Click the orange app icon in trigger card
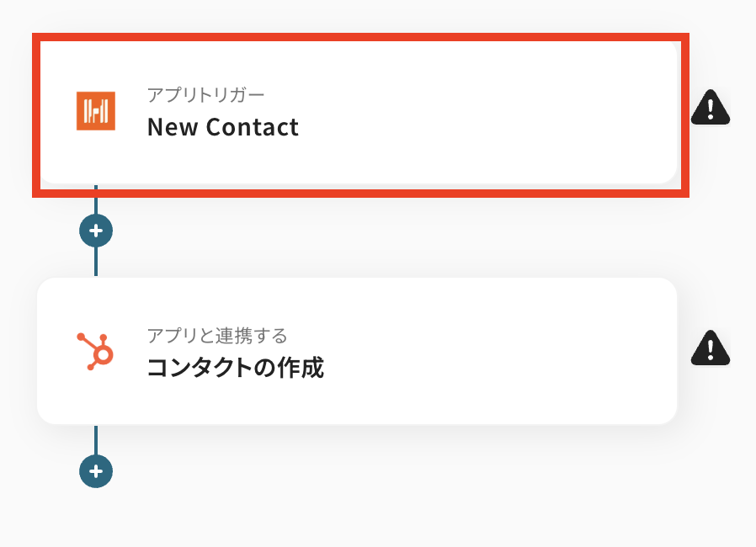This screenshot has width=756, height=547. coord(95,111)
